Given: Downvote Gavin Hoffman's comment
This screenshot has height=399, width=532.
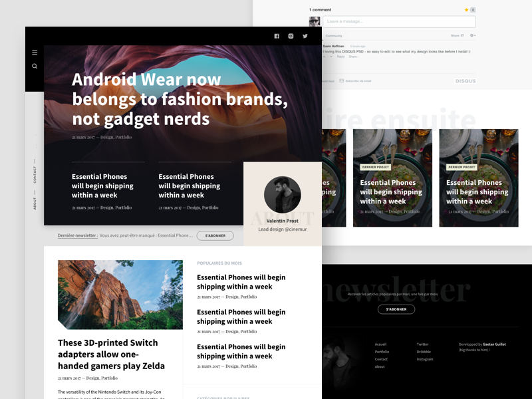Looking at the screenshot, I should (332, 57).
